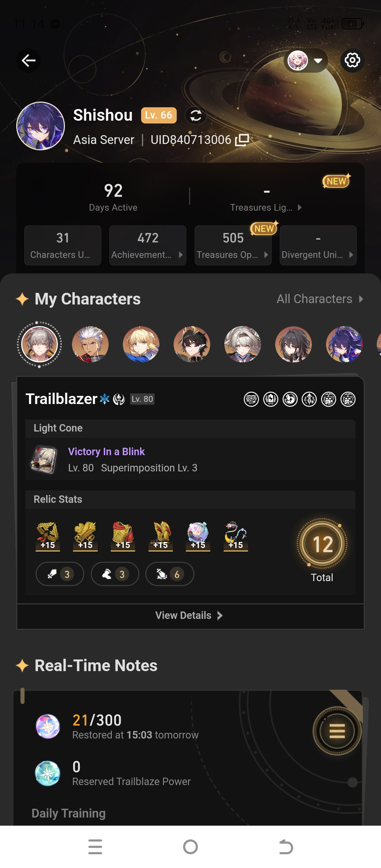Viewport: 381px width, 868px height.
Task: Tap the back arrow icon
Action: pos(28,60)
